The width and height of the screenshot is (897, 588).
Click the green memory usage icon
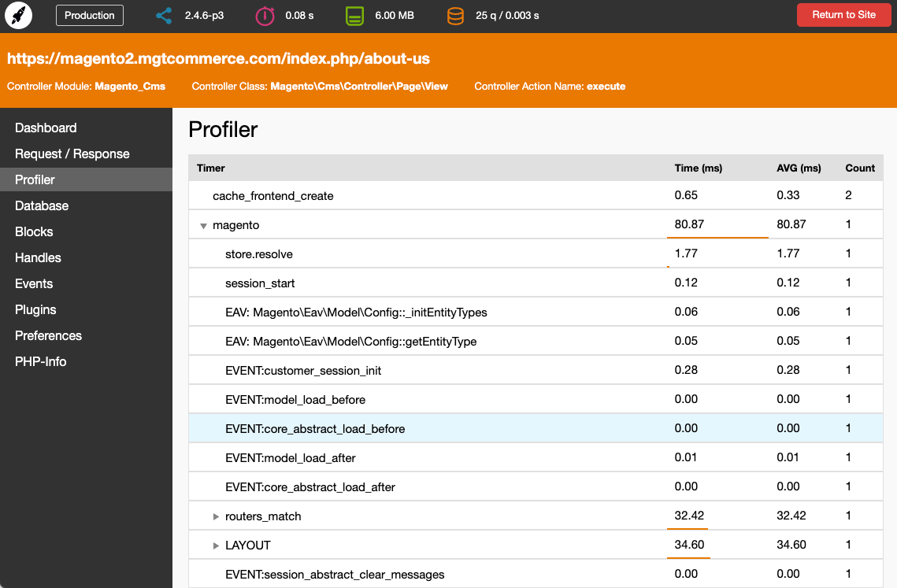tap(354, 16)
